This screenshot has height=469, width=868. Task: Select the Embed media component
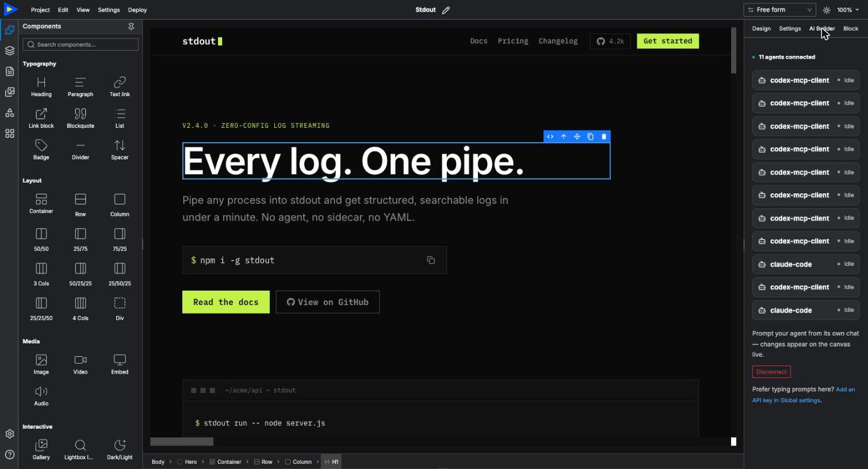120,365
